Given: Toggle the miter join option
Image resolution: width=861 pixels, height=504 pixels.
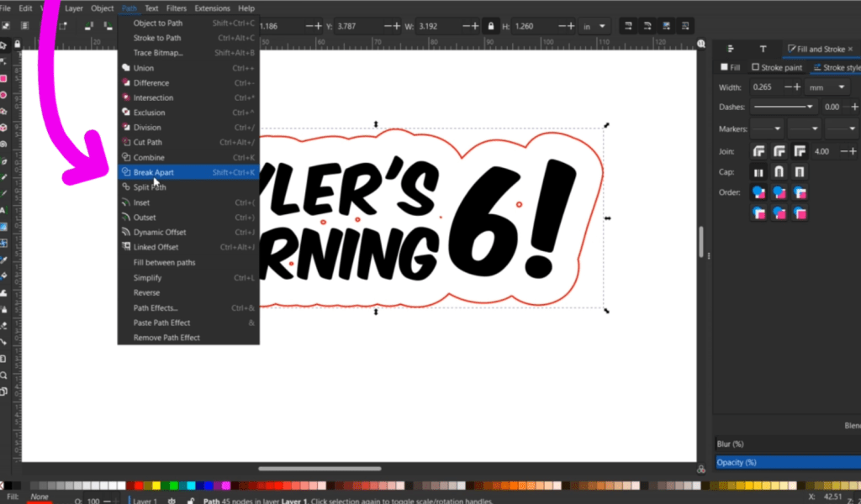Looking at the screenshot, I should point(800,152).
